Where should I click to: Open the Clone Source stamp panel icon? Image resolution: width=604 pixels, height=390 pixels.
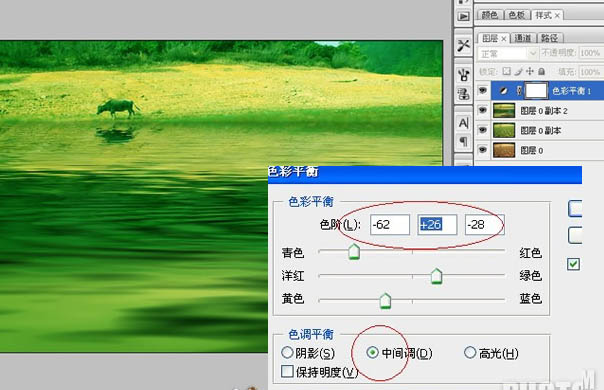(463, 94)
